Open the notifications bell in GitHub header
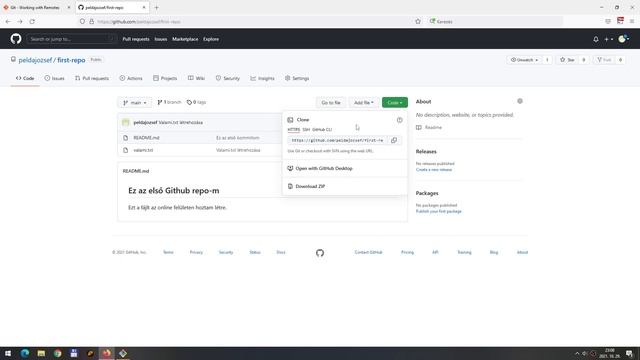Screen dimensions: 640x360 pos(596,39)
